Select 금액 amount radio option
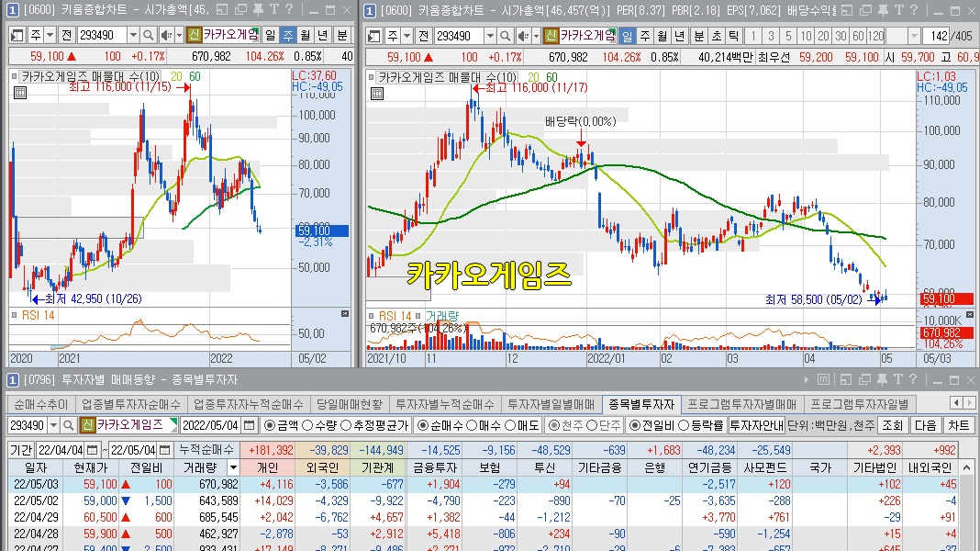Viewport: 980px width, 551px height. click(270, 425)
